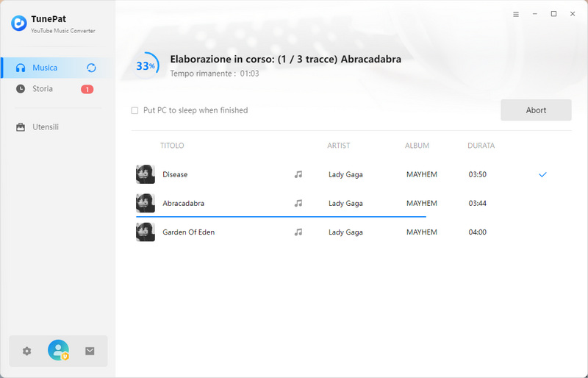Viewport: 588px width, 378px height.
Task: Select the Abracadabra track title
Action: tap(183, 204)
